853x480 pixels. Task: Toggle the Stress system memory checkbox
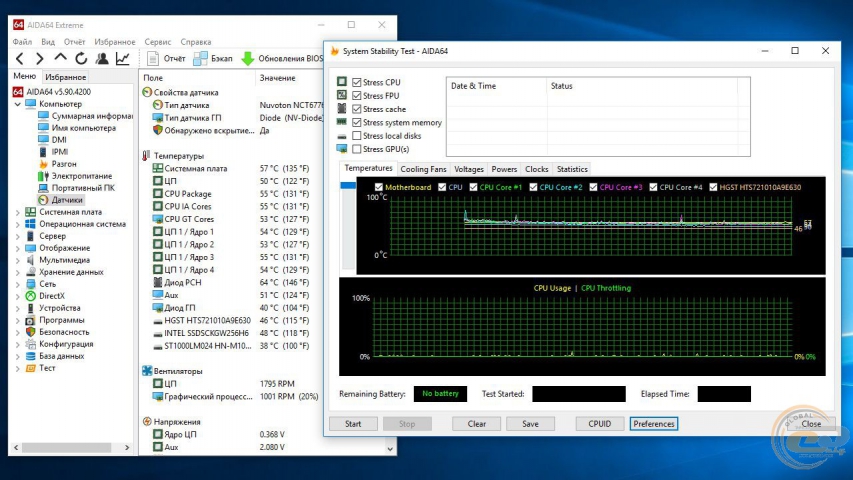(x=356, y=122)
